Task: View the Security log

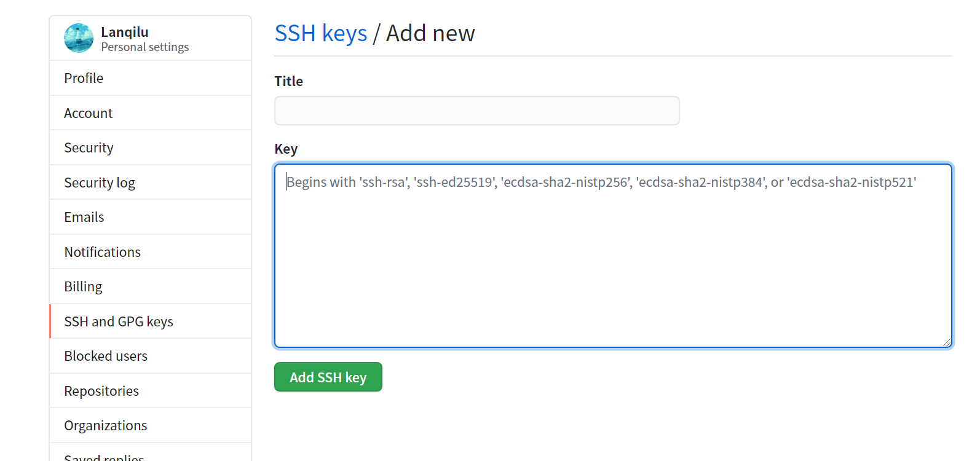Action: pyautogui.click(x=100, y=182)
